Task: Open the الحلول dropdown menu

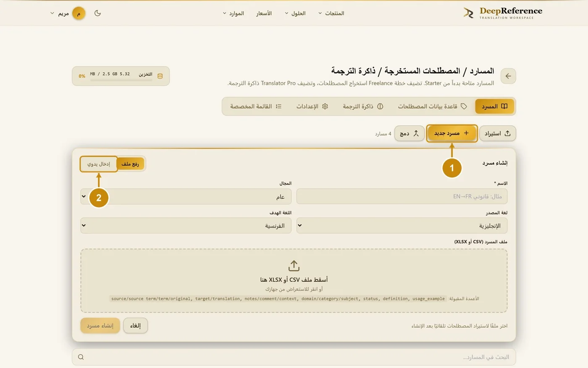Action: [x=295, y=13]
